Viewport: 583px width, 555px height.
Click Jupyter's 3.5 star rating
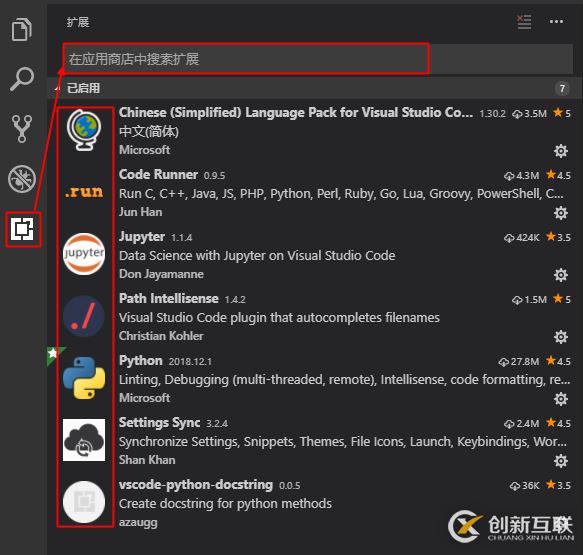pos(558,237)
